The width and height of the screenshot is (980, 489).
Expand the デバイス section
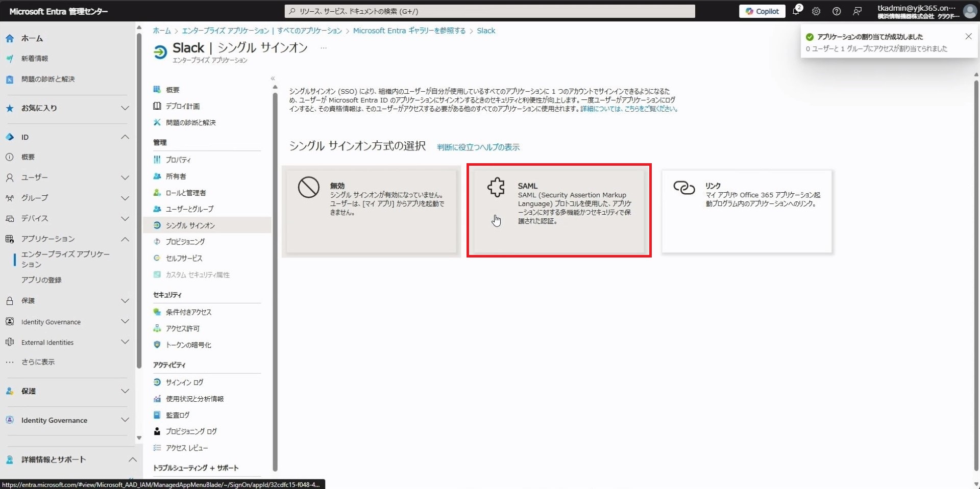click(125, 218)
